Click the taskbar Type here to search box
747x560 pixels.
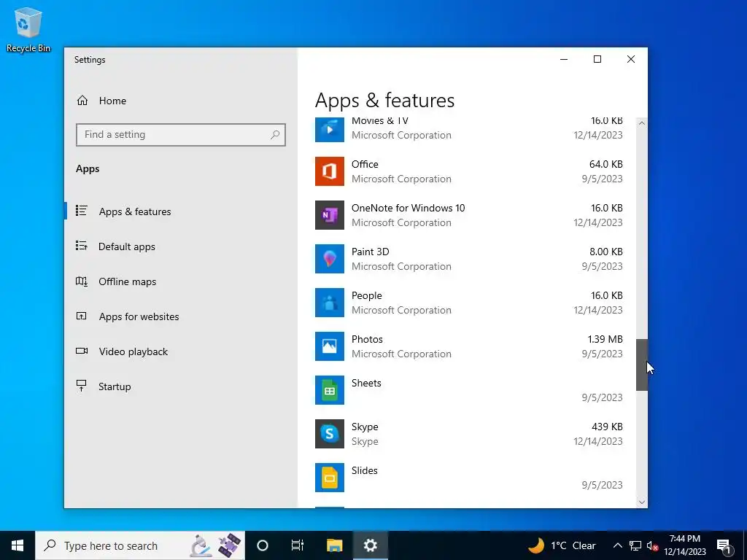[140, 545]
